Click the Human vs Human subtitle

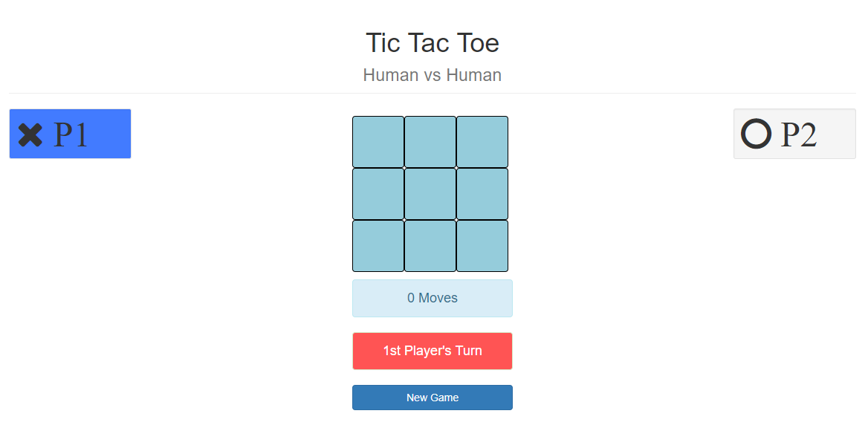pos(433,75)
